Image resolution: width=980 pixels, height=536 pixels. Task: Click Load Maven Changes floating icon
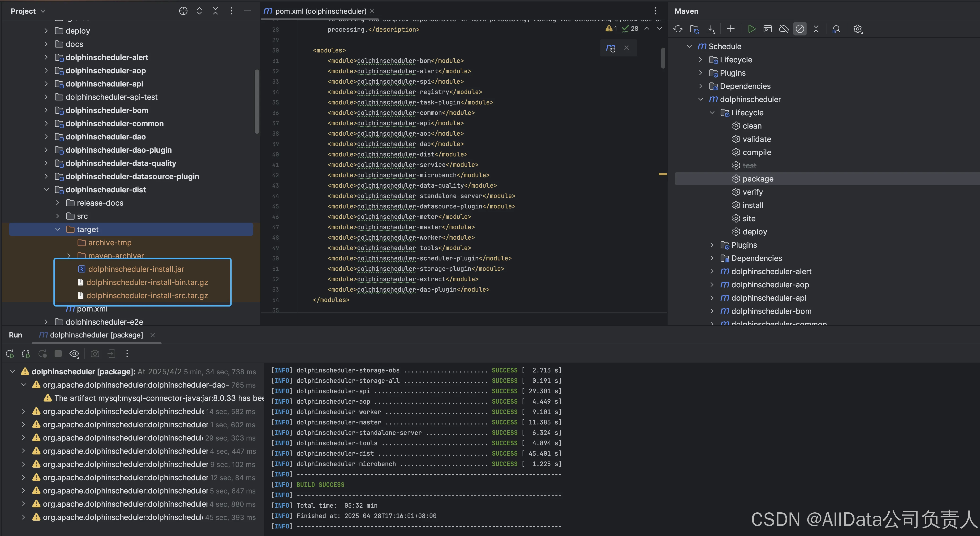(610, 48)
